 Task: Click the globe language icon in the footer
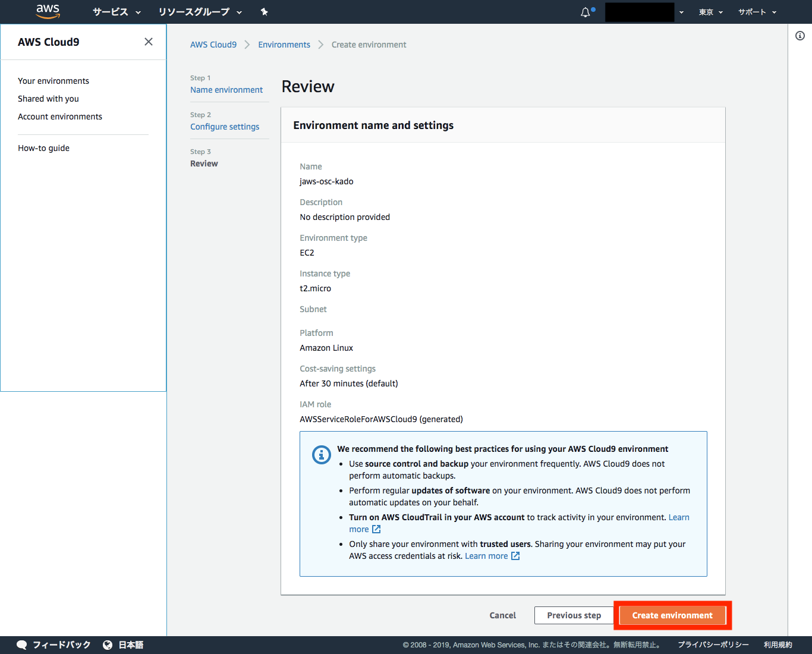click(x=108, y=645)
